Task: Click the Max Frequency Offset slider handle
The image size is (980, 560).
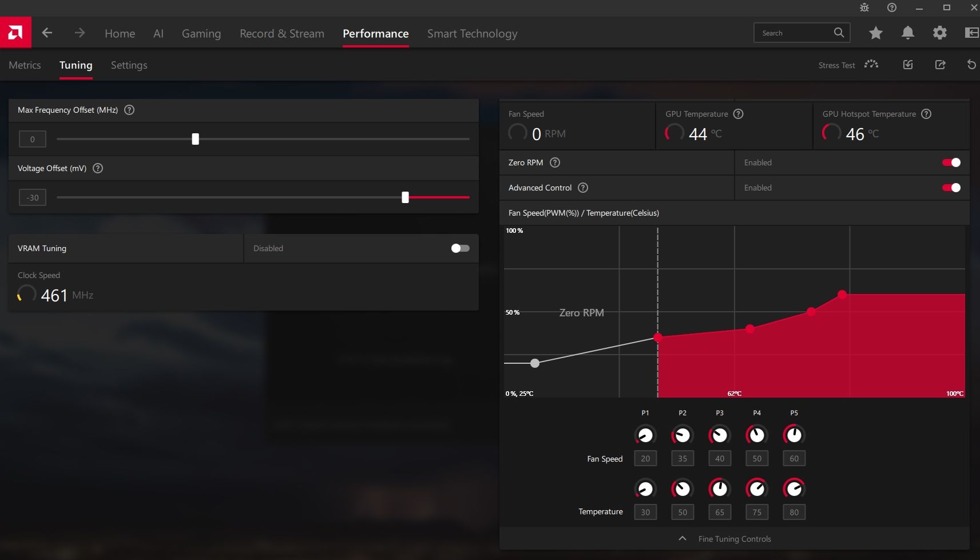Action: pos(195,139)
